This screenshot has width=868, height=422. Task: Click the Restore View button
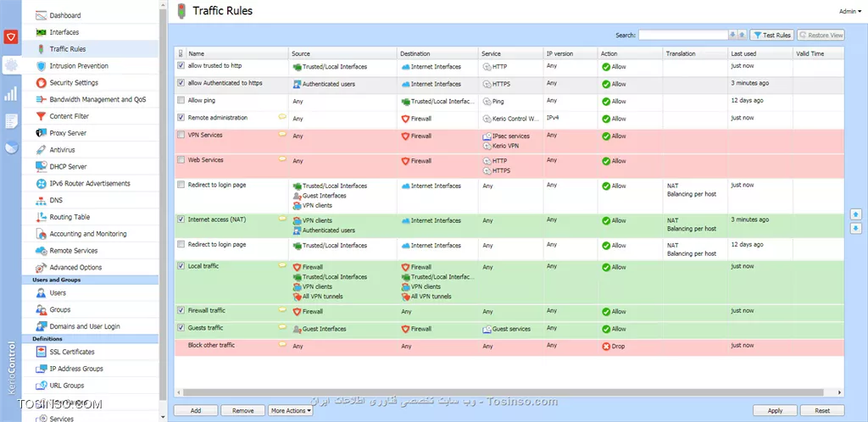(x=821, y=35)
